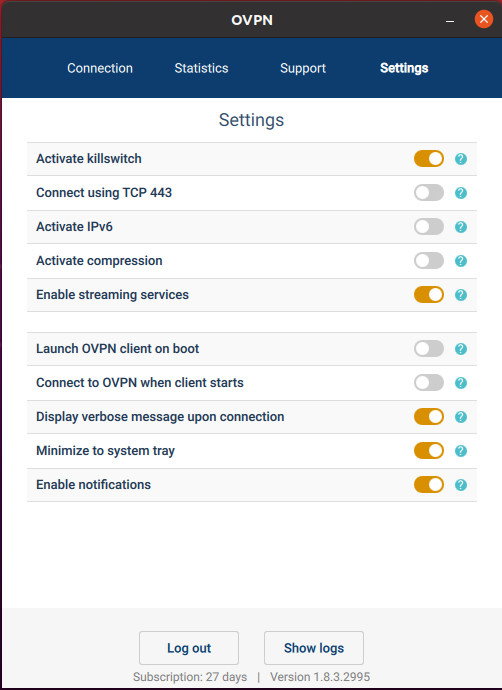The height and width of the screenshot is (690, 502).
Task: Show help icon for Activate IPv6
Action: 461,227
